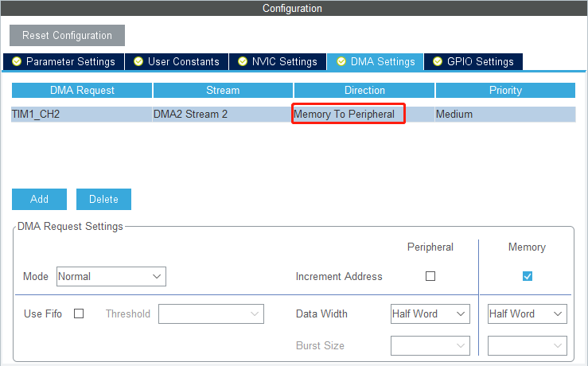
Task: Click the check icon on GPIO Settings tab
Action: pos(438,61)
